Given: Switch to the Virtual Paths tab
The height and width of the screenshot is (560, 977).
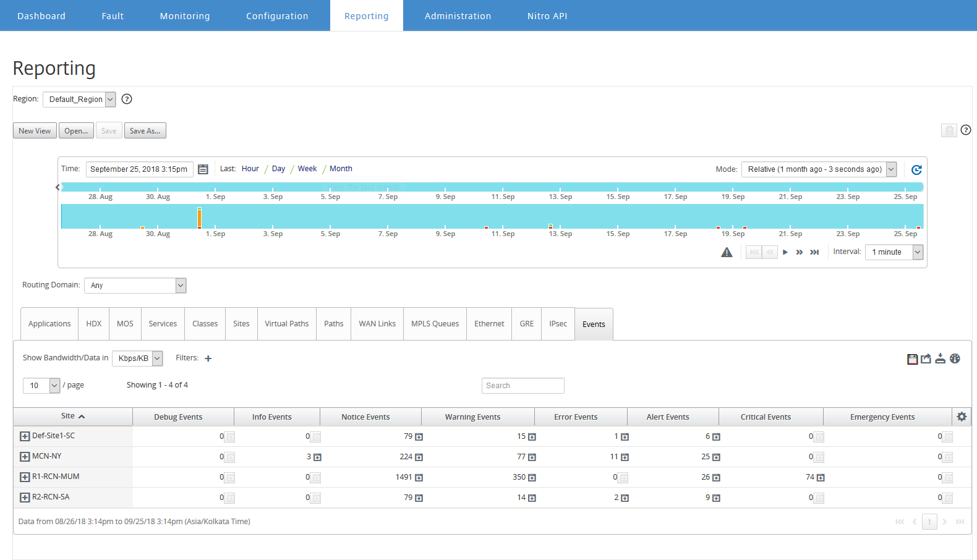Looking at the screenshot, I should pos(287,324).
